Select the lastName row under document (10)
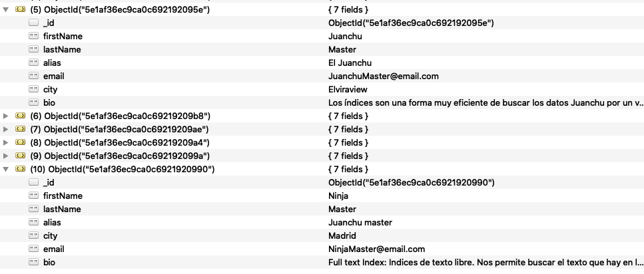Image resolution: width=644 pixels, height=274 pixels. [322, 209]
